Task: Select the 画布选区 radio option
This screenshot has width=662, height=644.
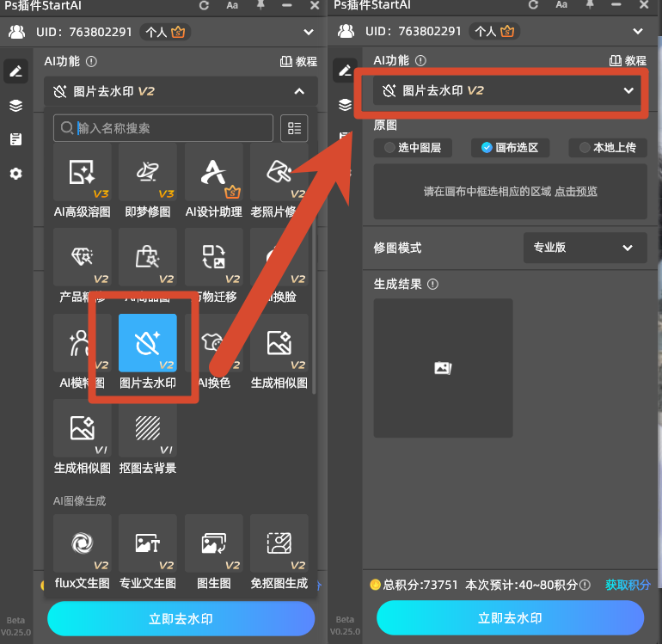Action: pyautogui.click(x=510, y=148)
